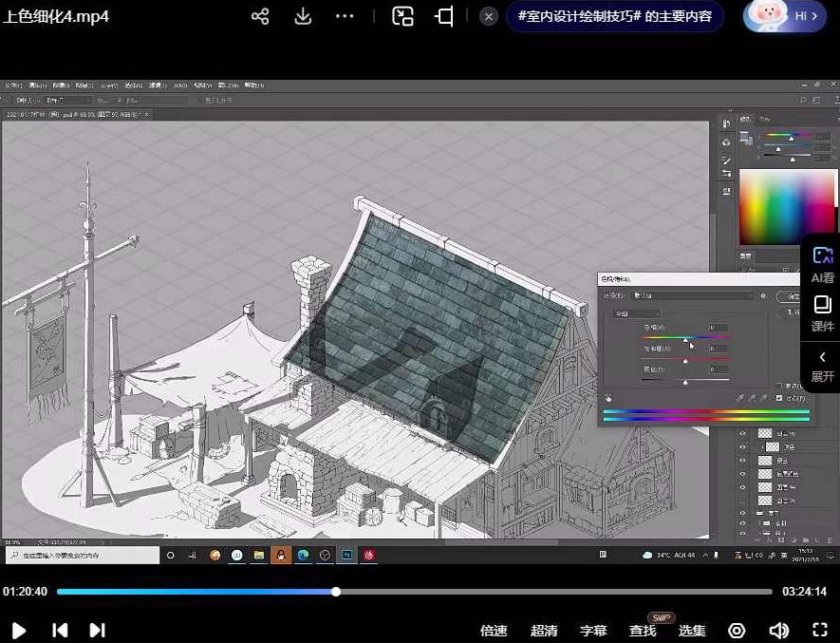The image size is (840, 643).
Task: Skip to the next video
Action: tap(97, 630)
